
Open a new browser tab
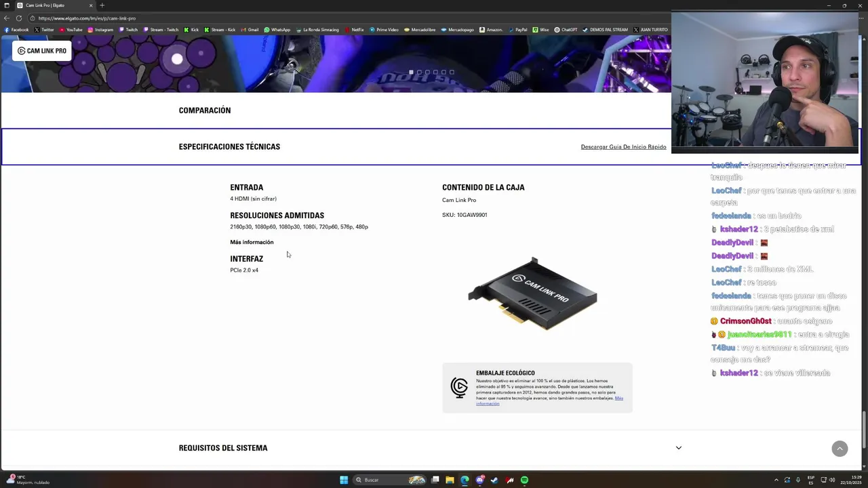(102, 5)
